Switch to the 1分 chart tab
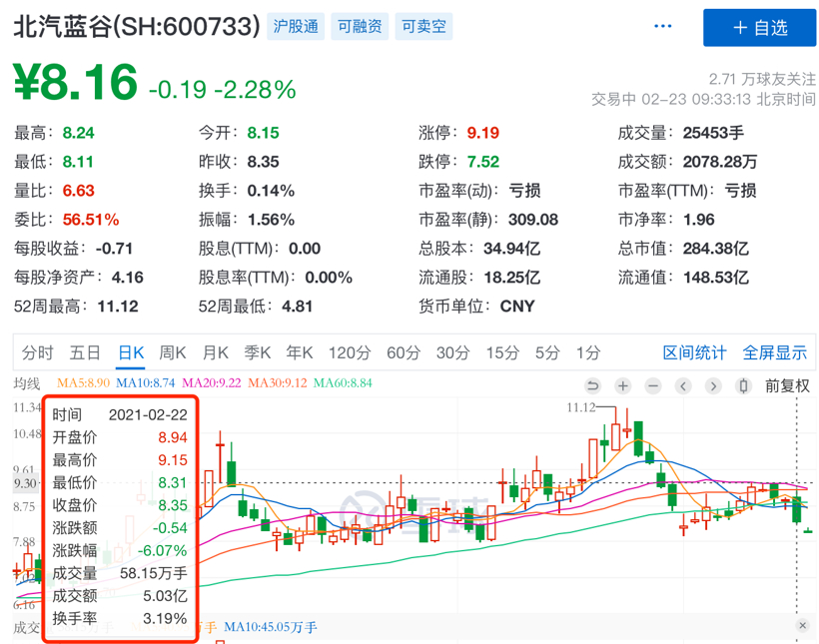819x644 pixels. click(588, 352)
